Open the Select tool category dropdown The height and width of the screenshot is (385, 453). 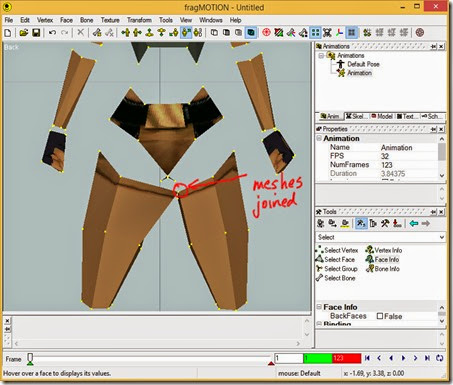pos(442,237)
